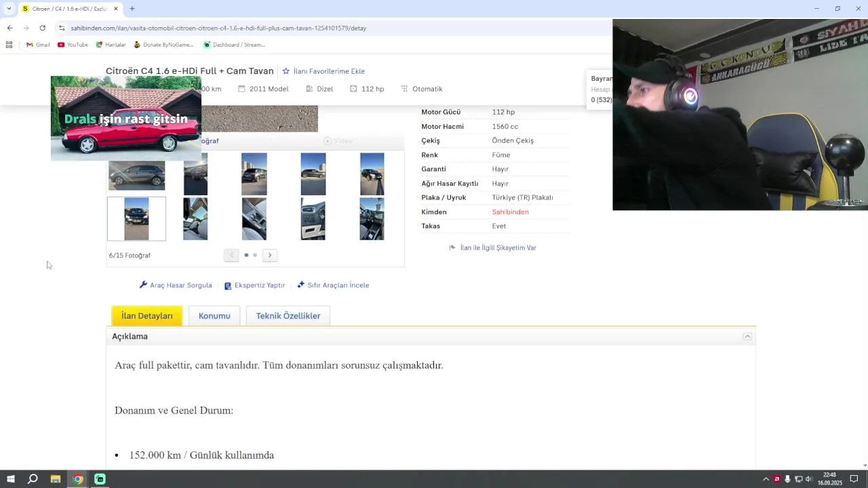Viewport: 868px width, 488px height.
Task: Click the page scrollbar down arrow
Action: click(x=864, y=466)
